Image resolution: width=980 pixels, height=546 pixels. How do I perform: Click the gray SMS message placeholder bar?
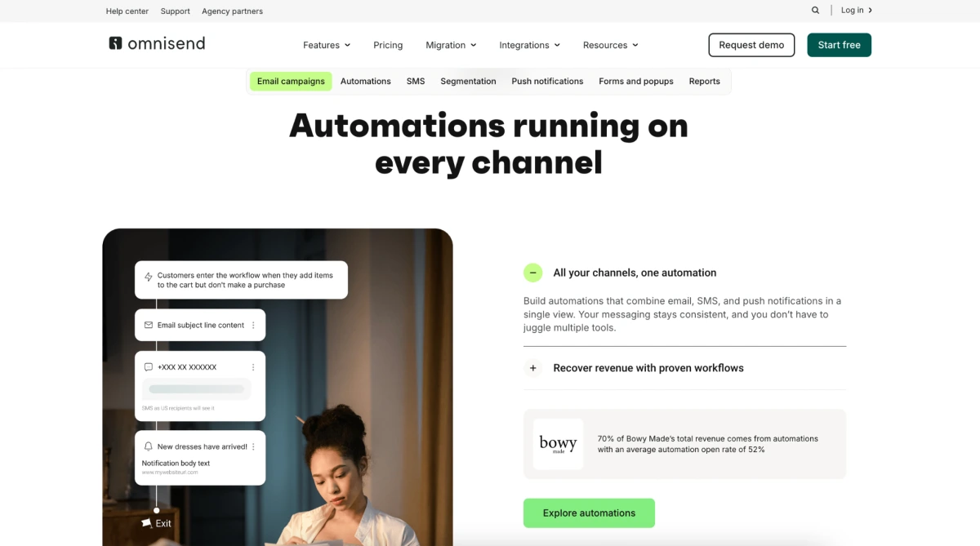pyautogui.click(x=197, y=389)
